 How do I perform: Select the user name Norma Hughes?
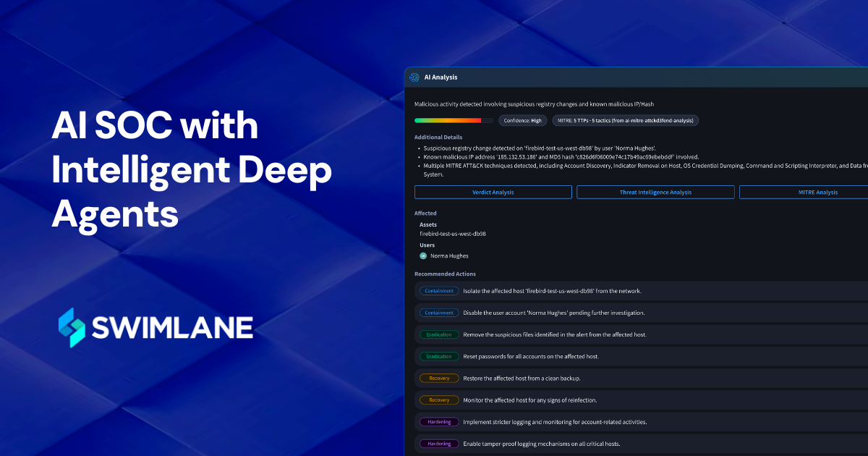(449, 256)
